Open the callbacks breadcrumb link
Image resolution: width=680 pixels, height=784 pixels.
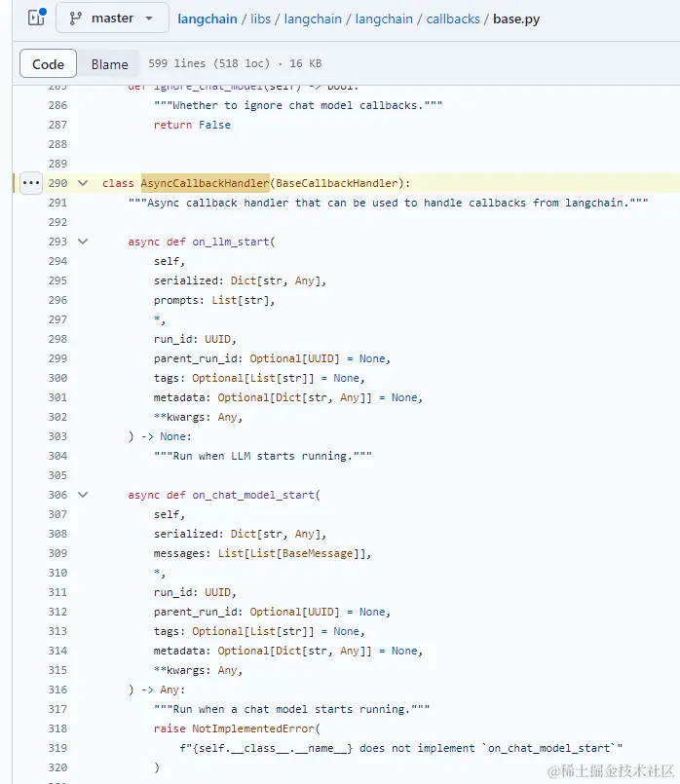click(452, 19)
